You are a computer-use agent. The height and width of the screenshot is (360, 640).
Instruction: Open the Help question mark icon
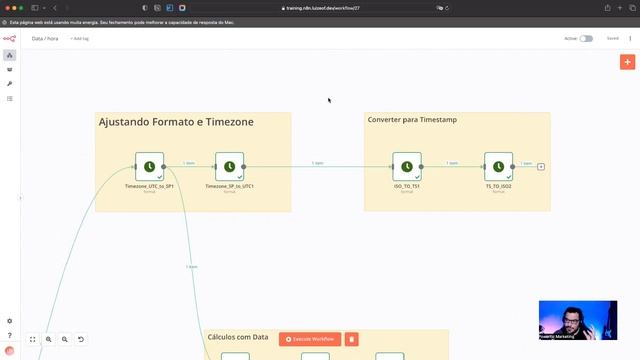pyautogui.click(x=10, y=335)
